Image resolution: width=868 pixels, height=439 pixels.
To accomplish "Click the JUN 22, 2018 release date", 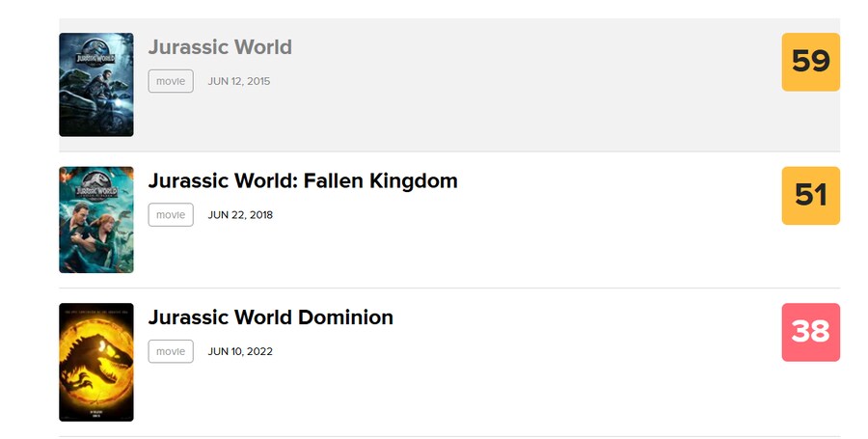I will 240,215.
